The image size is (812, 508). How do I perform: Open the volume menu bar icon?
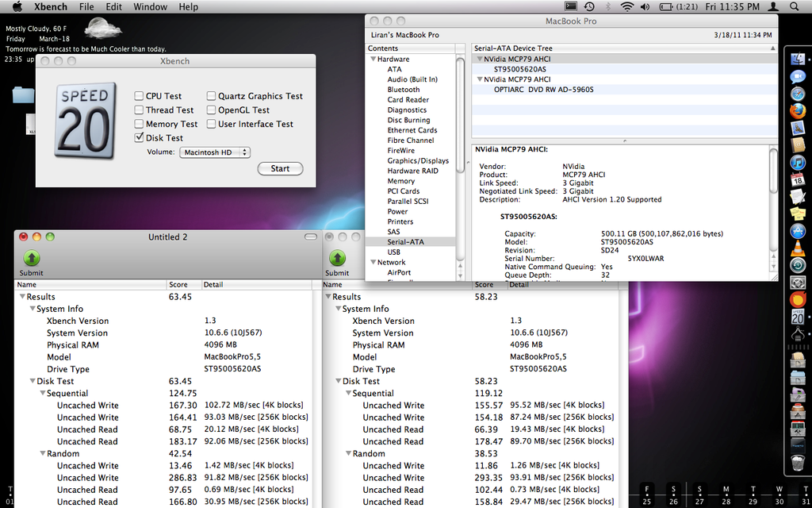click(645, 6)
